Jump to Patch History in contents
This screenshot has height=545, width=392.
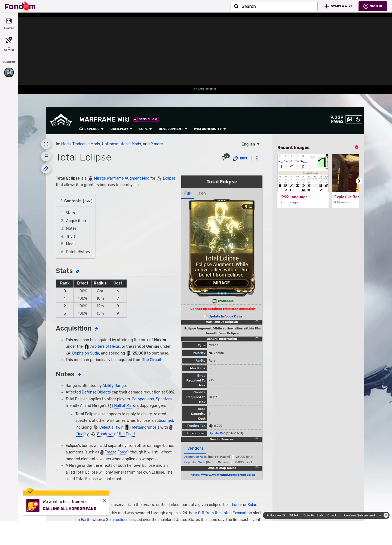(78, 252)
